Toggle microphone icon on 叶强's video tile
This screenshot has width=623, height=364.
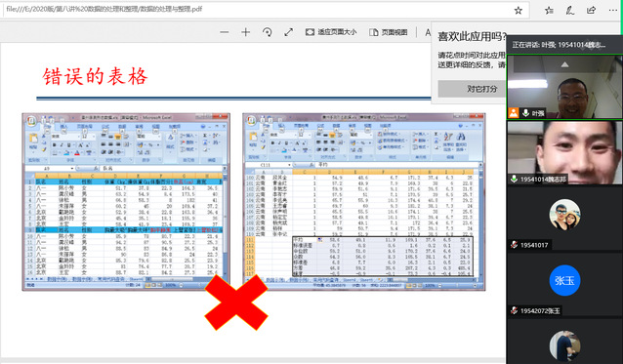525,113
